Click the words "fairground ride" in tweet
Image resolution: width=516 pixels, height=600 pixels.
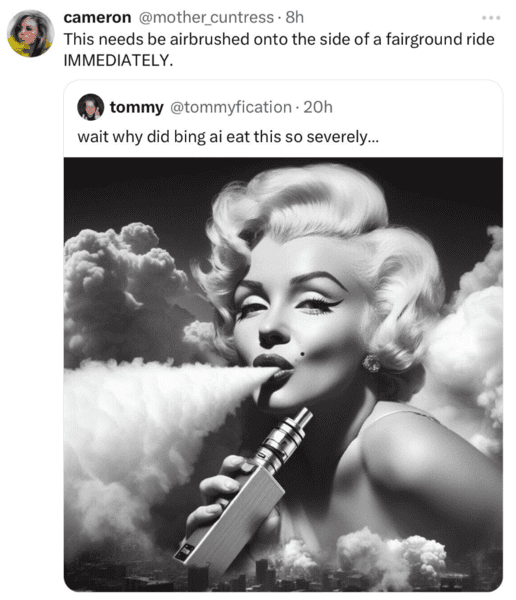(440, 39)
